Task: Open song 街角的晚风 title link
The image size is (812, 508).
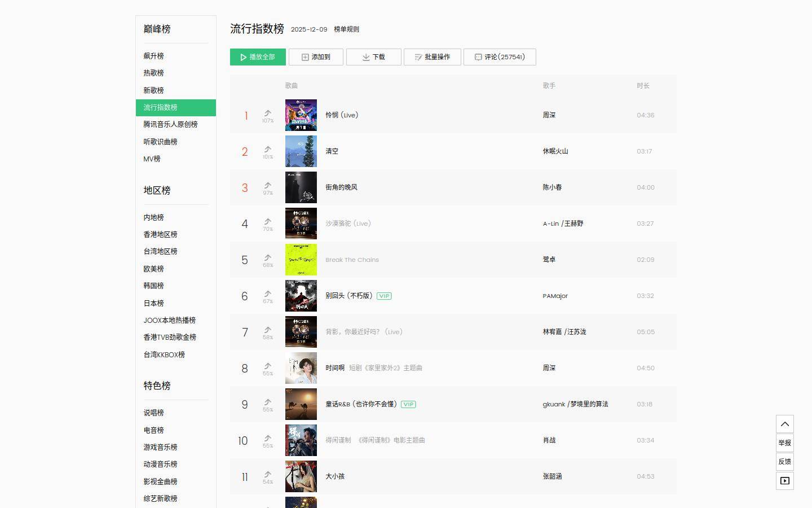Action: click(341, 187)
